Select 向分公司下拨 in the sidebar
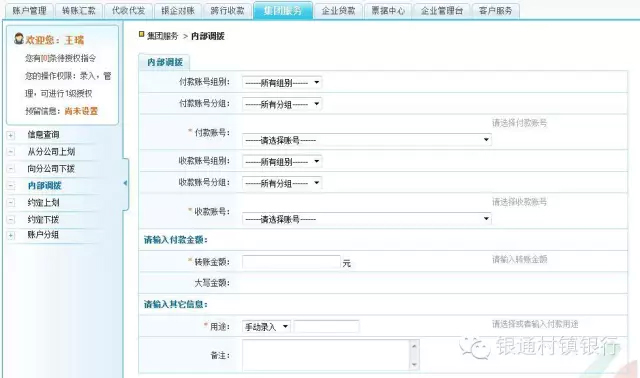Viewport: 640px width, 378px height. (51, 169)
